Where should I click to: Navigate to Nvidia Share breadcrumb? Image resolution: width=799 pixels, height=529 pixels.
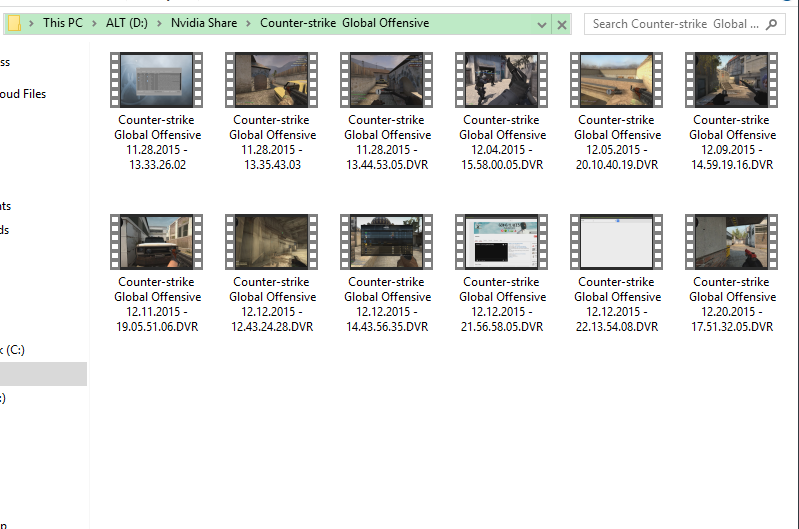(x=204, y=23)
